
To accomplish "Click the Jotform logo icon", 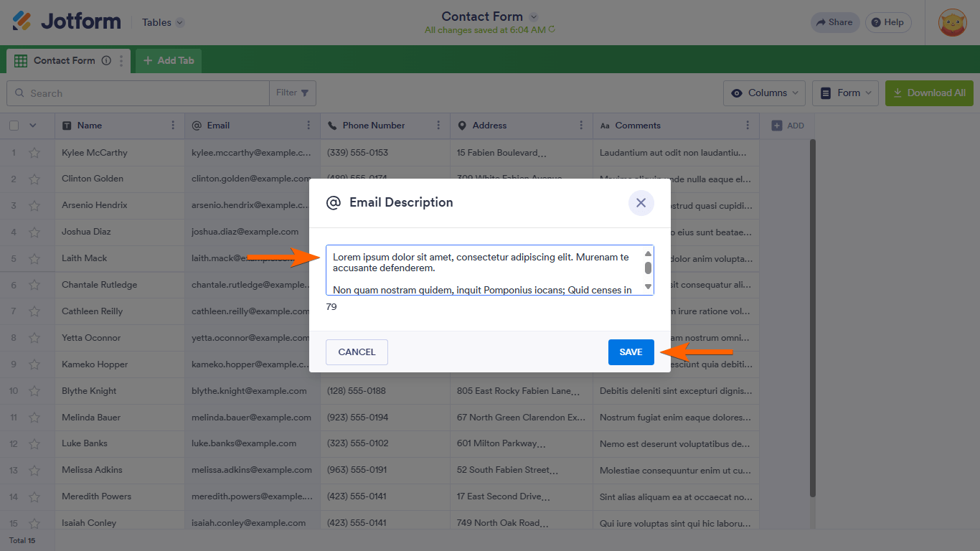I will [x=22, y=22].
